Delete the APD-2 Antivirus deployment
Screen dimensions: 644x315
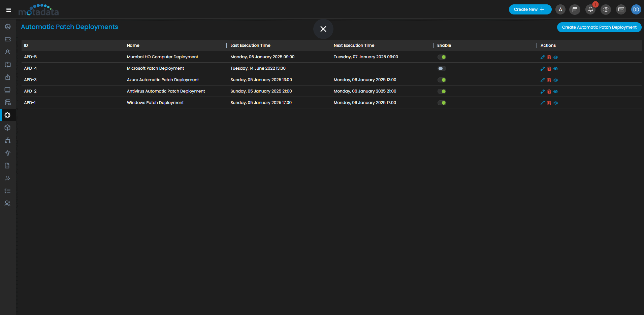(x=549, y=92)
